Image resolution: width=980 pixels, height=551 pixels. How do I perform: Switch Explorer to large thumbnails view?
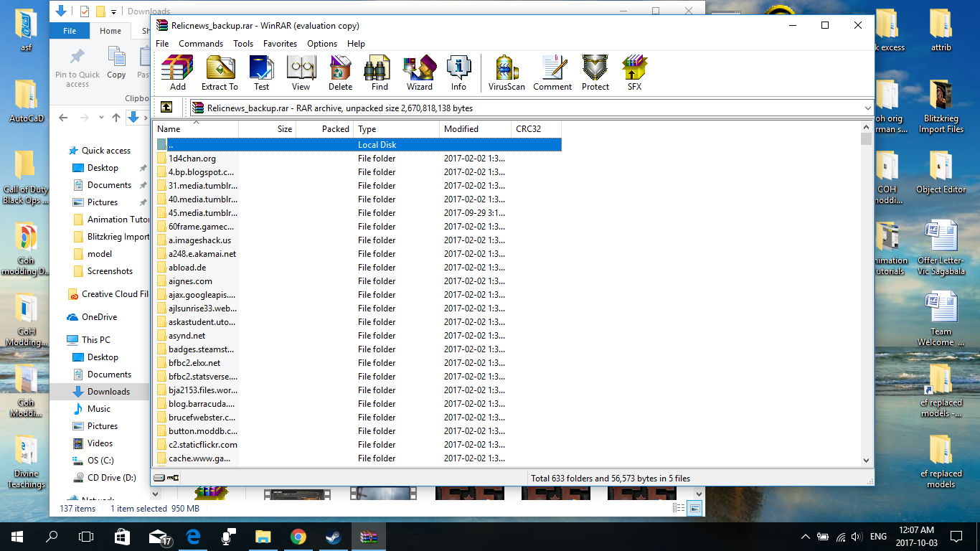click(x=694, y=508)
